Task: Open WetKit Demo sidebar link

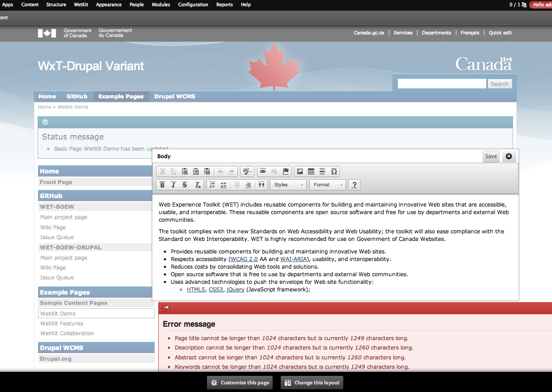Action: (96, 313)
